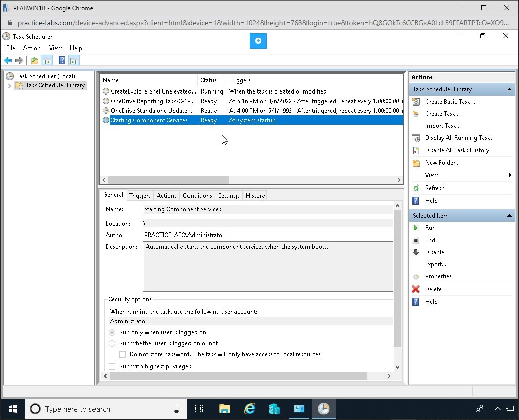Select 'Run whether user is logged on or not'
The width and height of the screenshot is (519, 420).
(x=112, y=344)
